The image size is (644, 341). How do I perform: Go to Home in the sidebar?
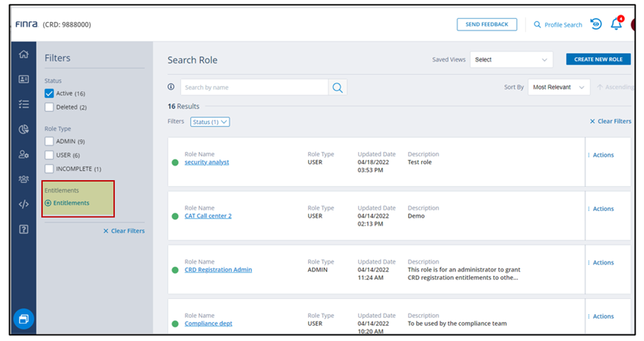24,55
